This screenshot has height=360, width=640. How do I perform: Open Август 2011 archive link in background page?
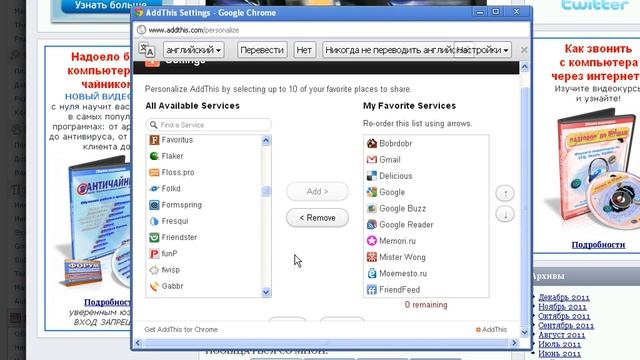coord(562,335)
